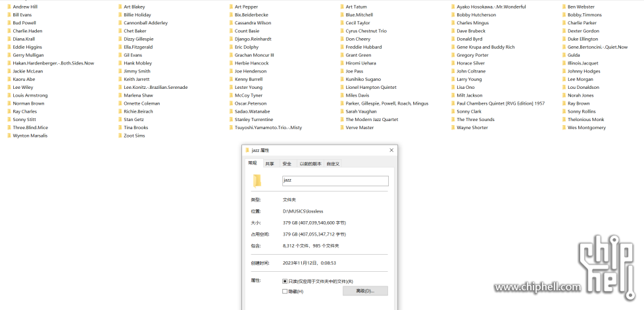The height and width of the screenshot is (310, 644).
Task: Open the 安全 tab
Action: 287,164
